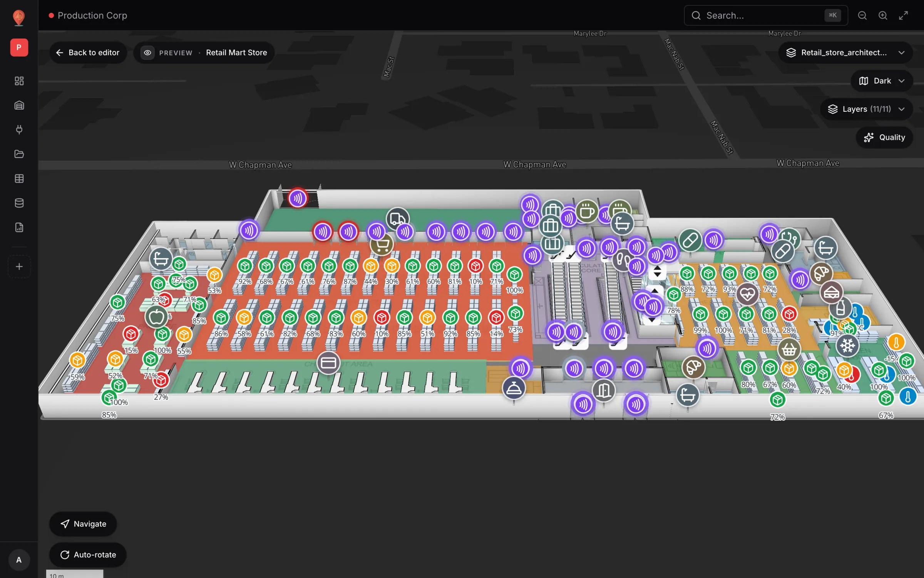The image size is (924, 578).
Task: Open the table icon in sidebar
Action: point(19,178)
